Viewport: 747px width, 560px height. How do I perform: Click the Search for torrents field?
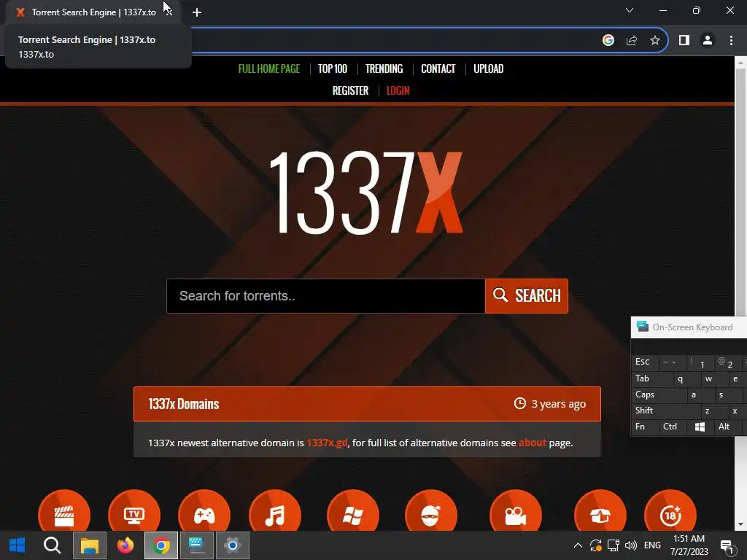[326, 296]
